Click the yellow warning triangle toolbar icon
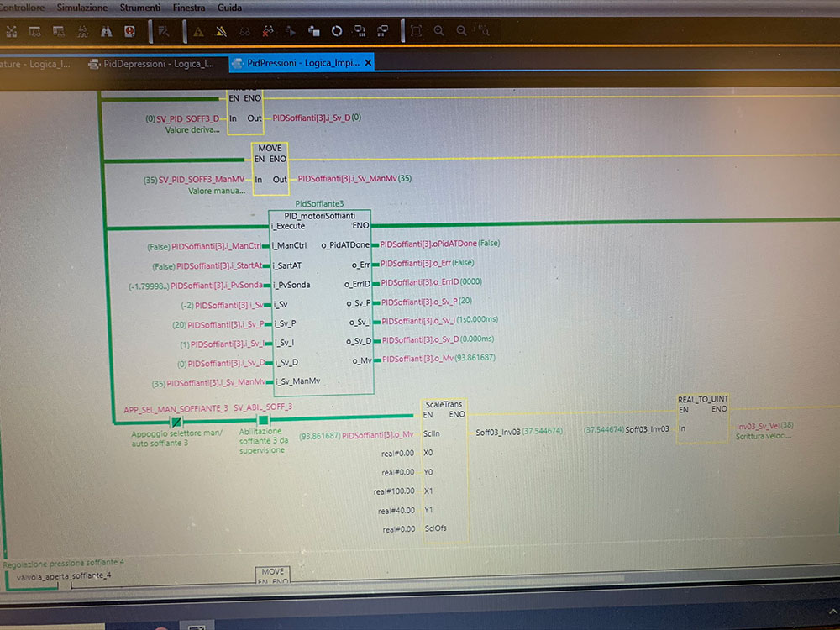The width and height of the screenshot is (840, 630). click(198, 32)
